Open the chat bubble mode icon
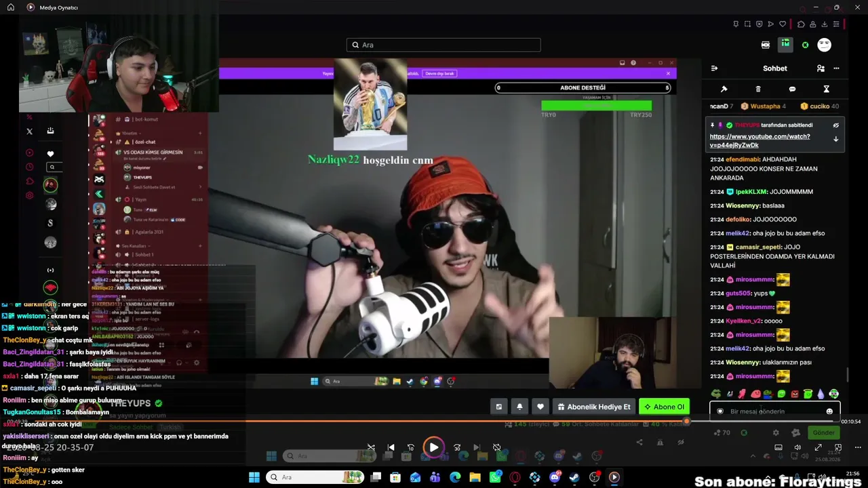The width and height of the screenshot is (868, 488). (x=792, y=89)
